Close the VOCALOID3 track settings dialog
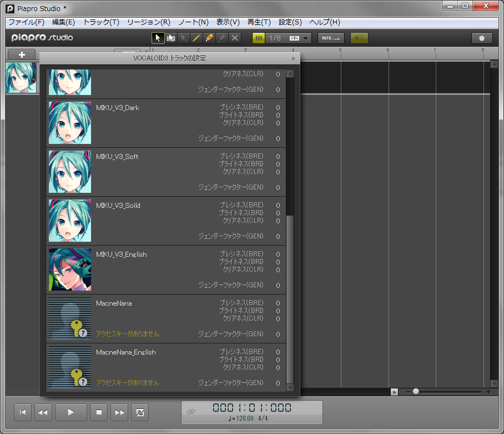 click(x=293, y=58)
